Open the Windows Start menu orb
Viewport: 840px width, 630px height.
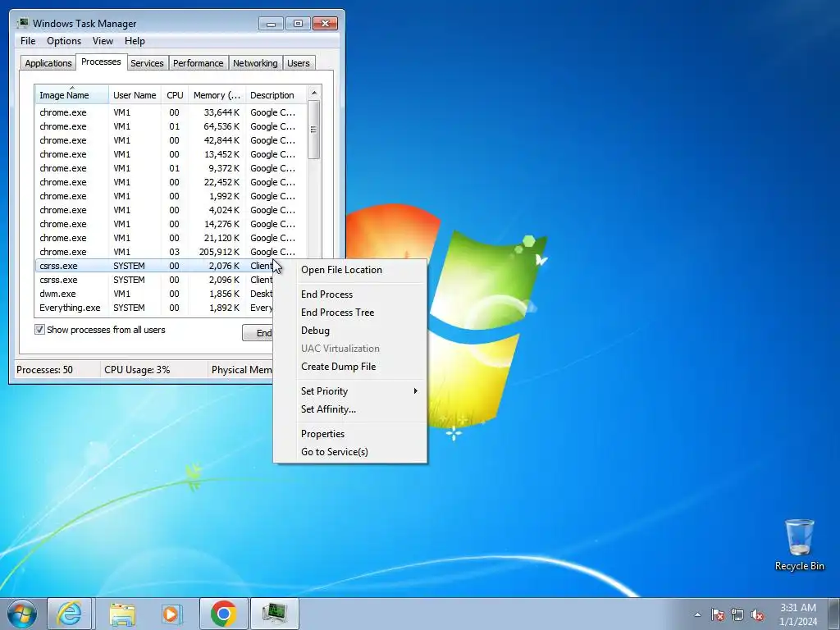point(21,614)
